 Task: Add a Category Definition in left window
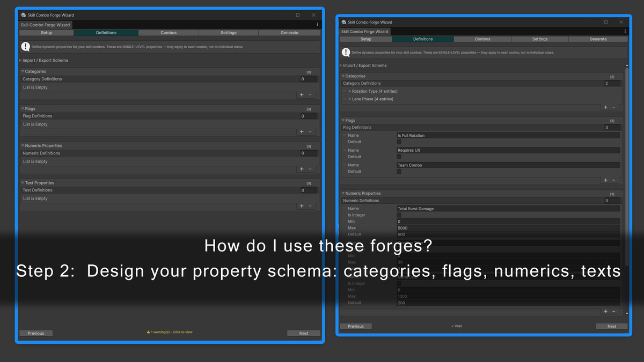[302, 95]
